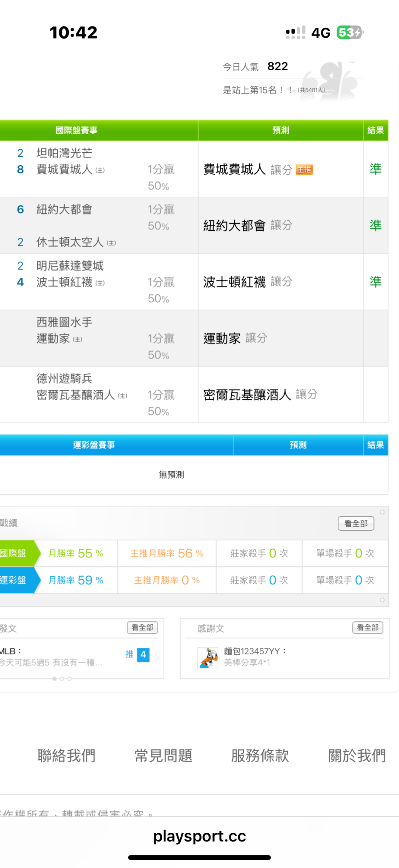Open the 服務條款 footer link
399x868 pixels.
(x=260, y=756)
